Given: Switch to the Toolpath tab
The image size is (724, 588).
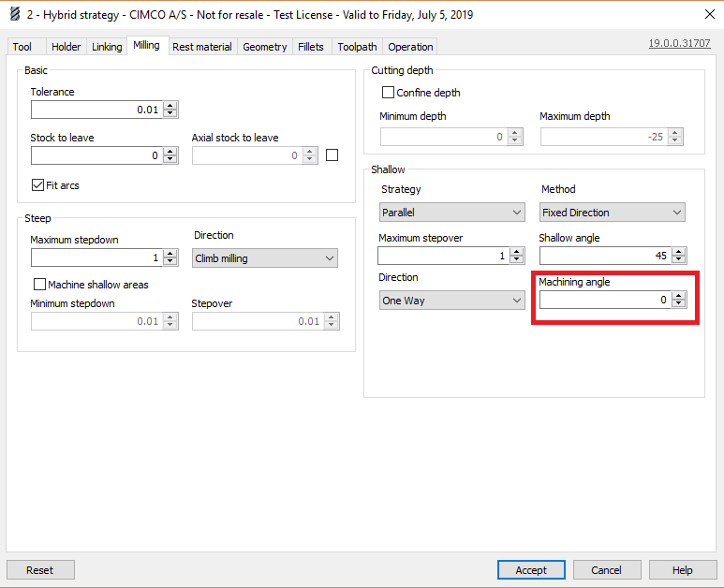Looking at the screenshot, I should 357,47.
